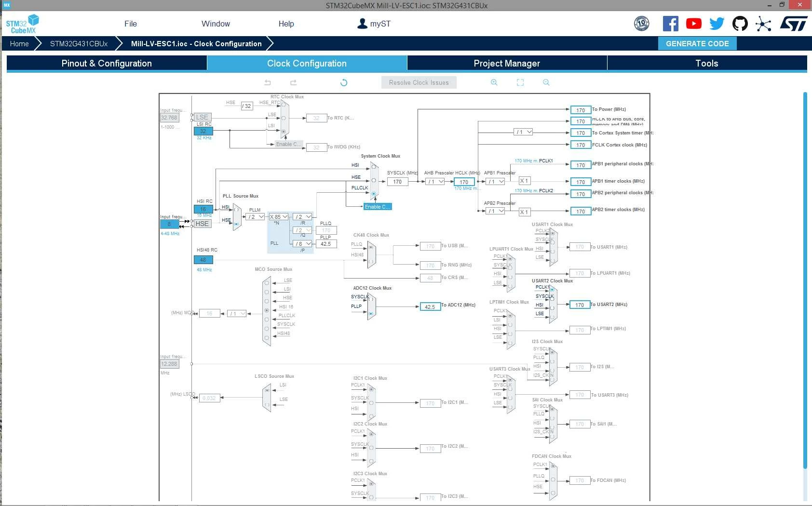Switch to the Tools tab
812x506 pixels.
(707, 64)
